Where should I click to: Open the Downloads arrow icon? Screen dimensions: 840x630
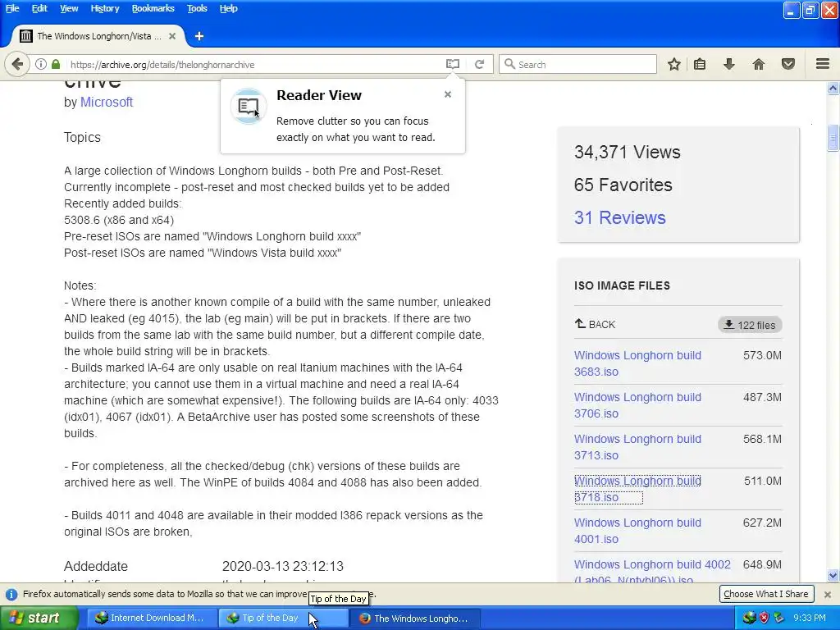(x=729, y=64)
